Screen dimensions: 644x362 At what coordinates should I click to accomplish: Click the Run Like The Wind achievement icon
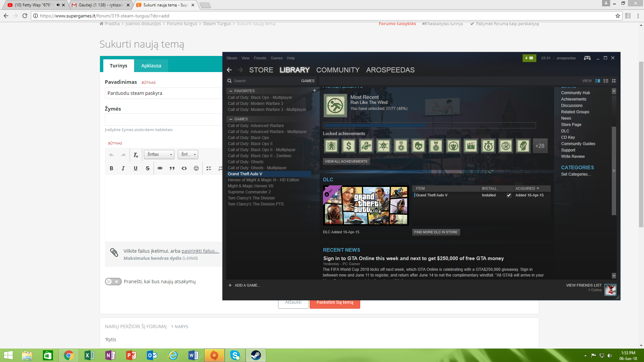tap(335, 106)
